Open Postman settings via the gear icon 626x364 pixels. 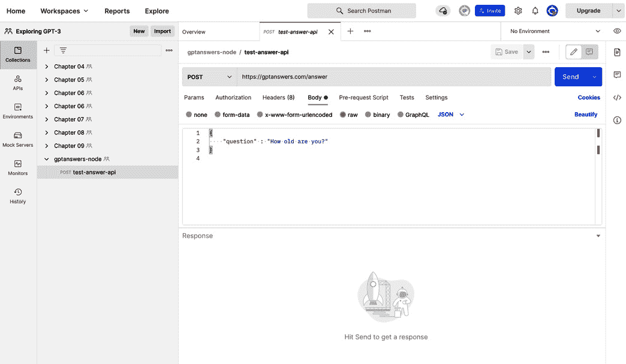(x=518, y=10)
